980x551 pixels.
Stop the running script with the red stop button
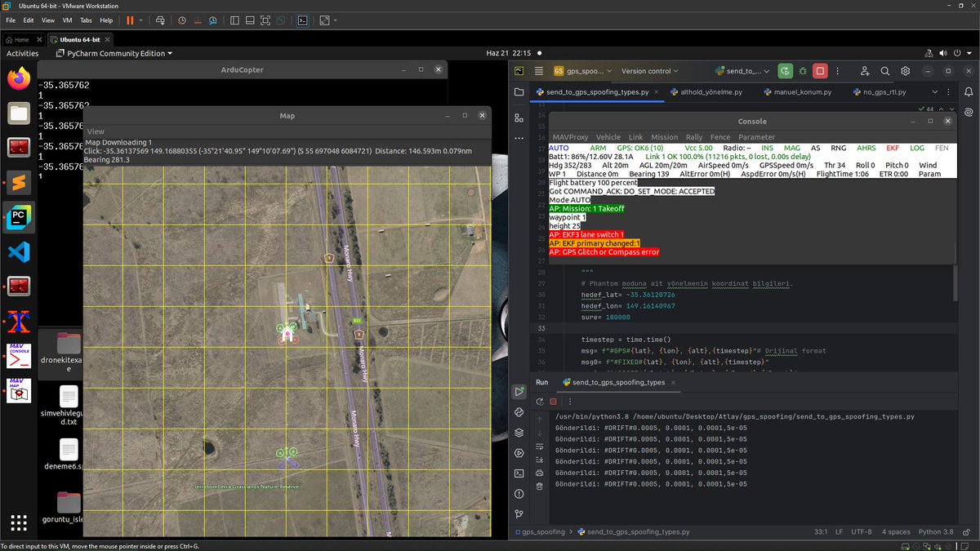(821, 71)
